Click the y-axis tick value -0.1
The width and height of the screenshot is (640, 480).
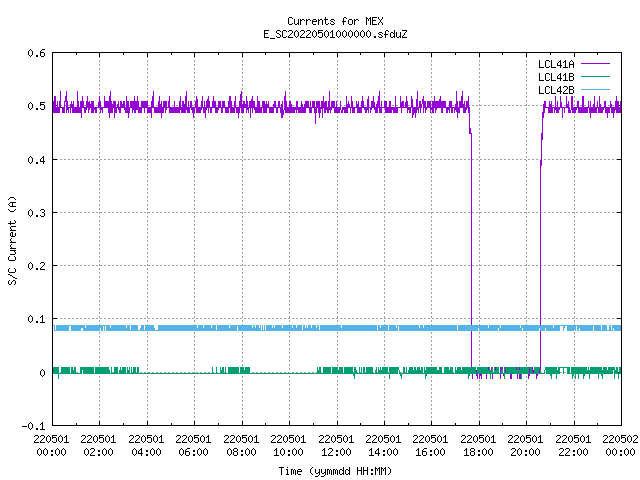point(33,426)
